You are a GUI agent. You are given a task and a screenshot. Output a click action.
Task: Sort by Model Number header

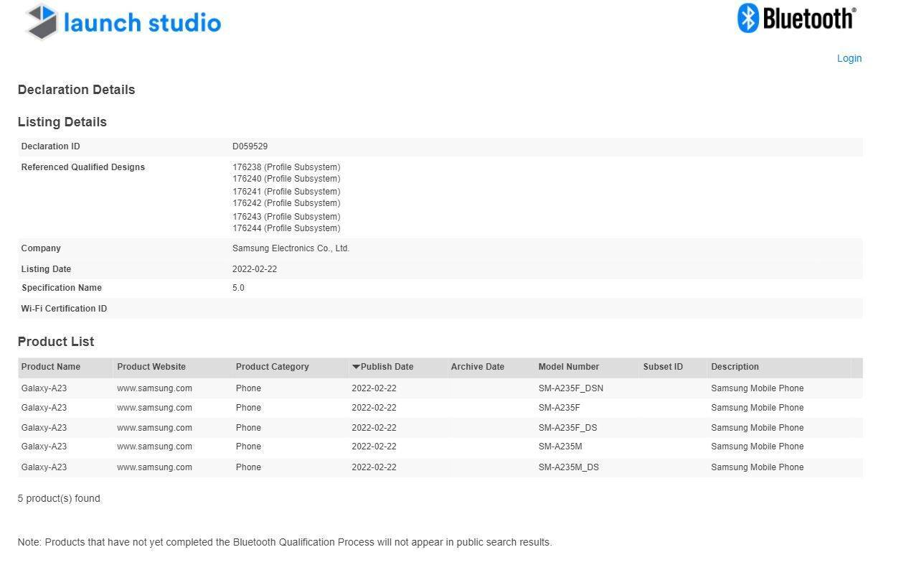568,367
